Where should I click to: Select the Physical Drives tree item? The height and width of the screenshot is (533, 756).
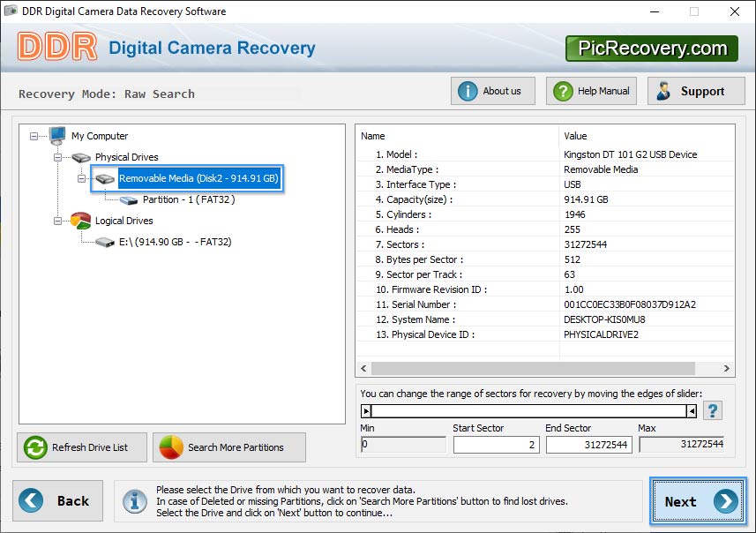pos(127,157)
